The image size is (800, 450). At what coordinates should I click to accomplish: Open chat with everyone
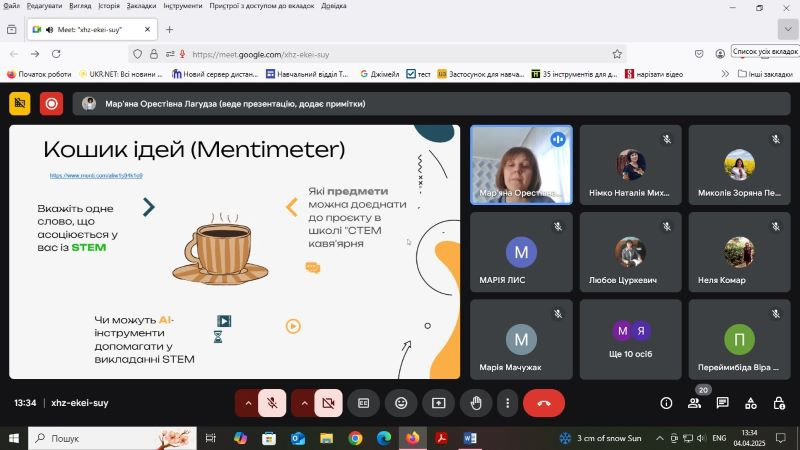[722, 403]
